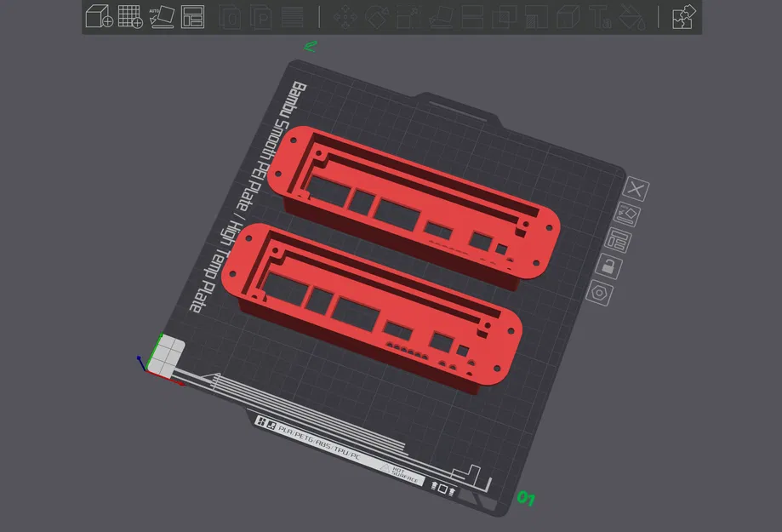Click the Add plate icon
Viewport: 782px width, 532px height.
(128, 15)
